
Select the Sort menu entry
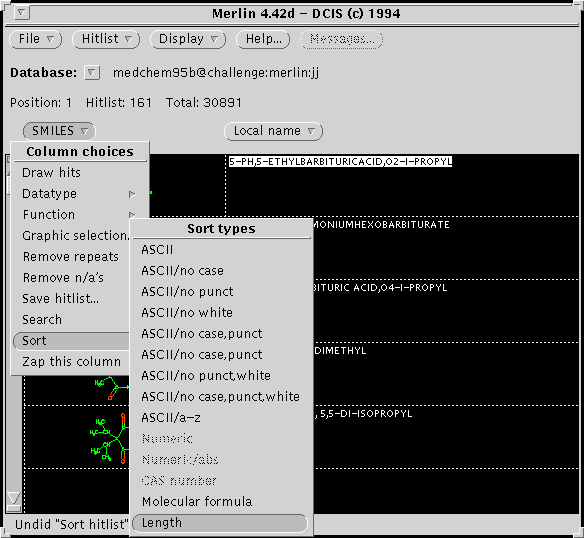pyautogui.click(x=71, y=341)
